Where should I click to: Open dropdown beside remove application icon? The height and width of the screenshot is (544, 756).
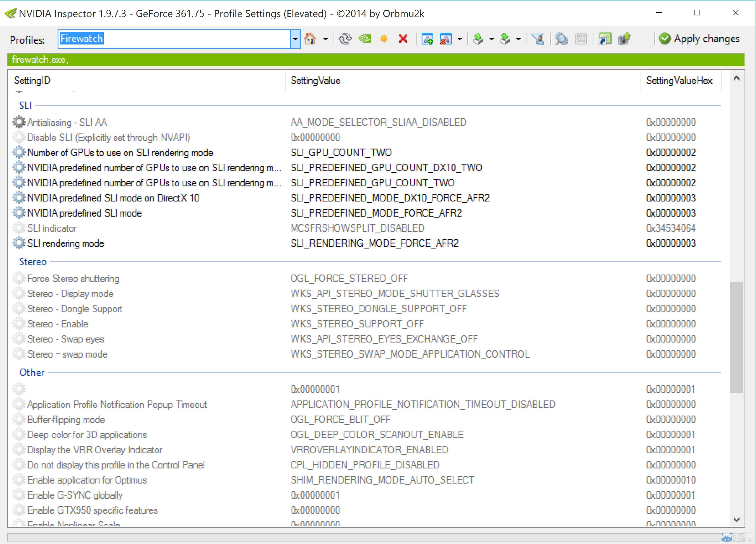[x=460, y=39]
